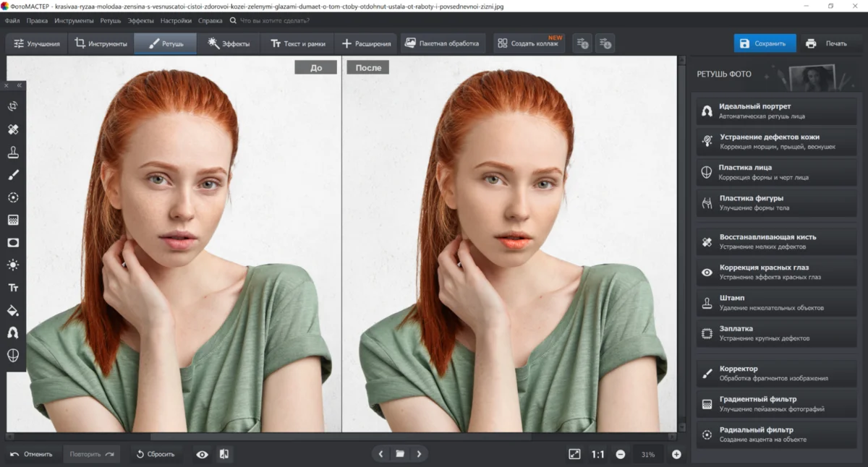Open the Эффекты menu in menu bar

140,21
